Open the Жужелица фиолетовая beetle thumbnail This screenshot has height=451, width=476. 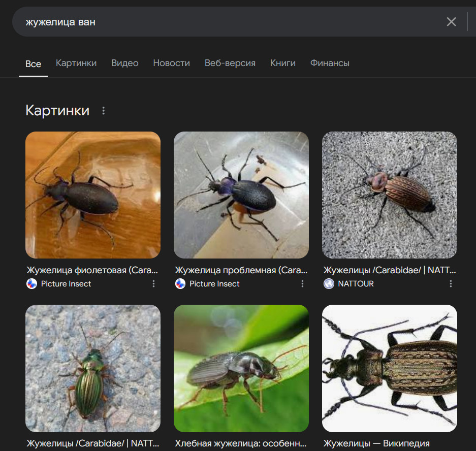pos(93,195)
